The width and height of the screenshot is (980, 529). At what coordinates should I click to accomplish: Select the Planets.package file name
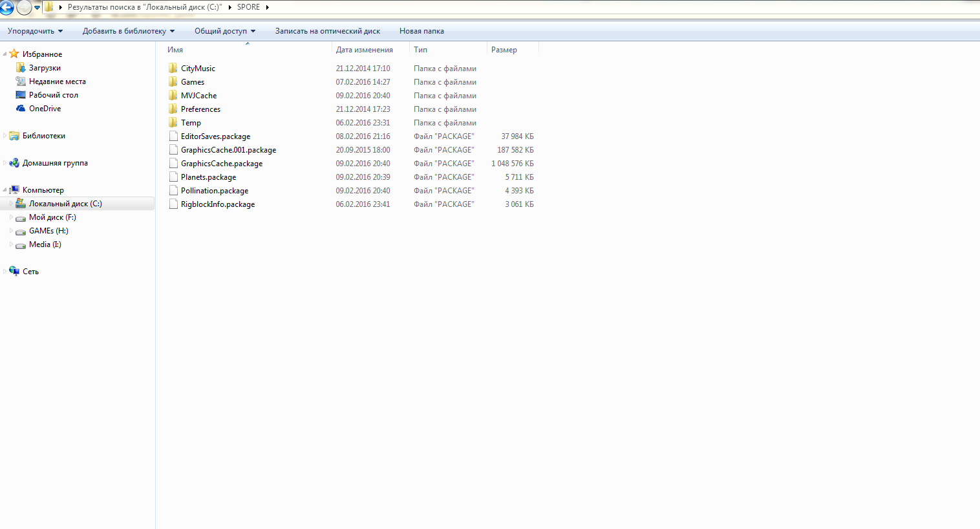pyautogui.click(x=208, y=177)
